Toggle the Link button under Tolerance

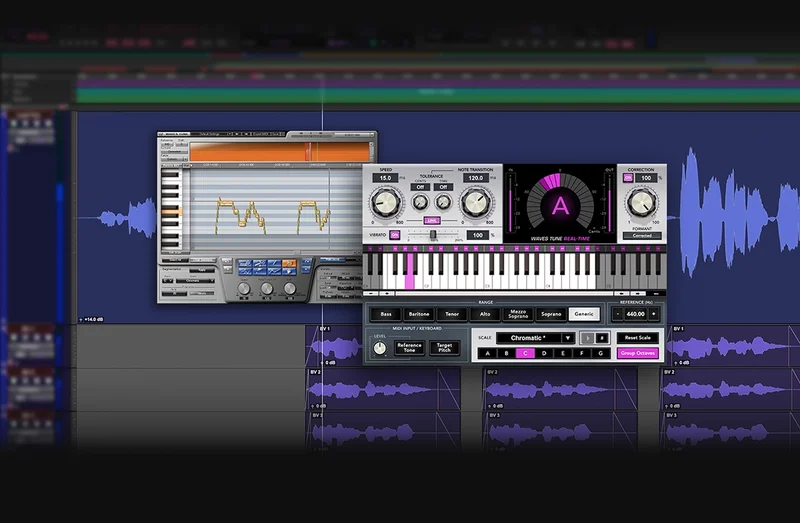click(432, 220)
